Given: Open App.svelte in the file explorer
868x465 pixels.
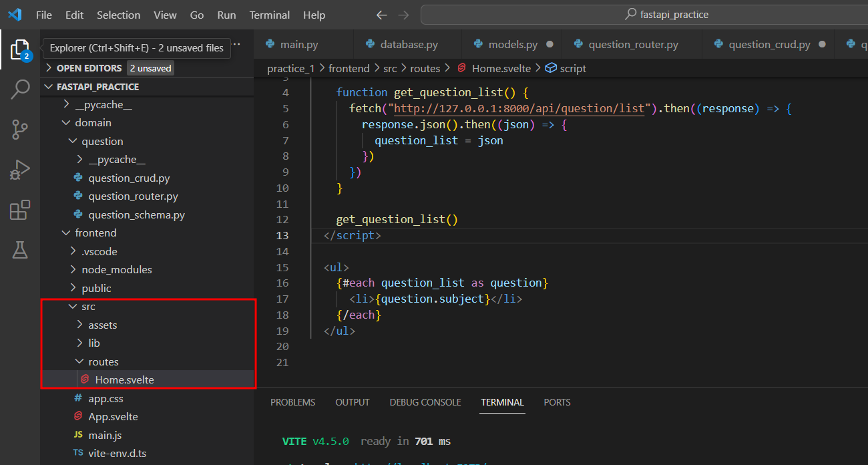Looking at the screenshot, I should (113, 417).
